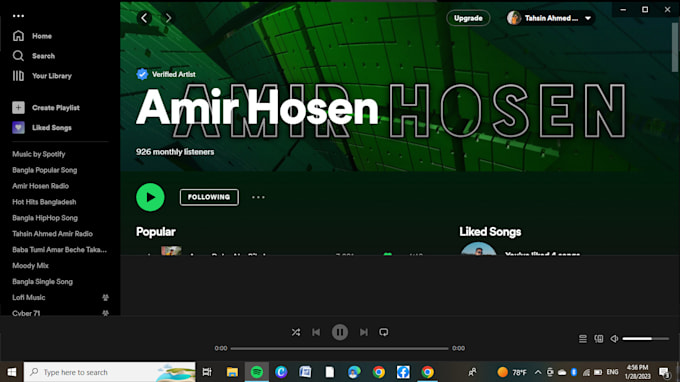Open Music by Spotify playlist
The width and height of the screenshot is (680, 382).
point(39,154)
